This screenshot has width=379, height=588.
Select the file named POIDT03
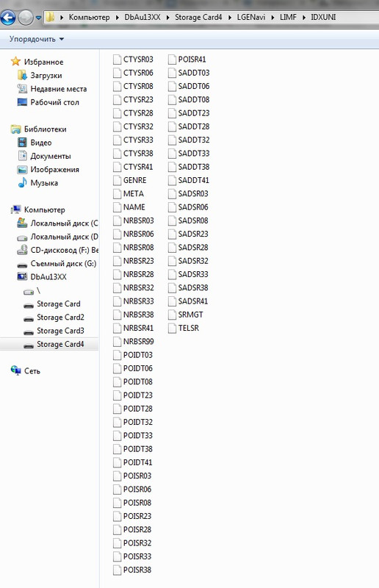pos(138,355)
